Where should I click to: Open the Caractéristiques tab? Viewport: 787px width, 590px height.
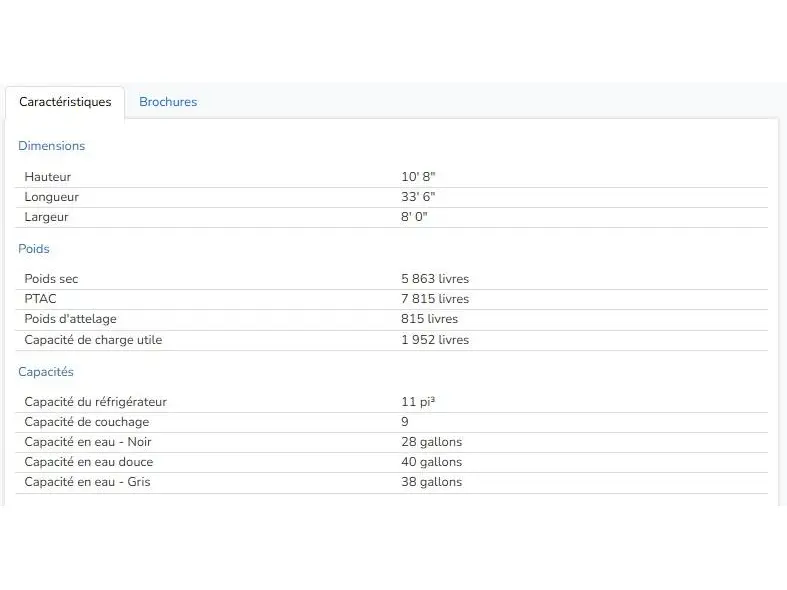pos(65,102)
